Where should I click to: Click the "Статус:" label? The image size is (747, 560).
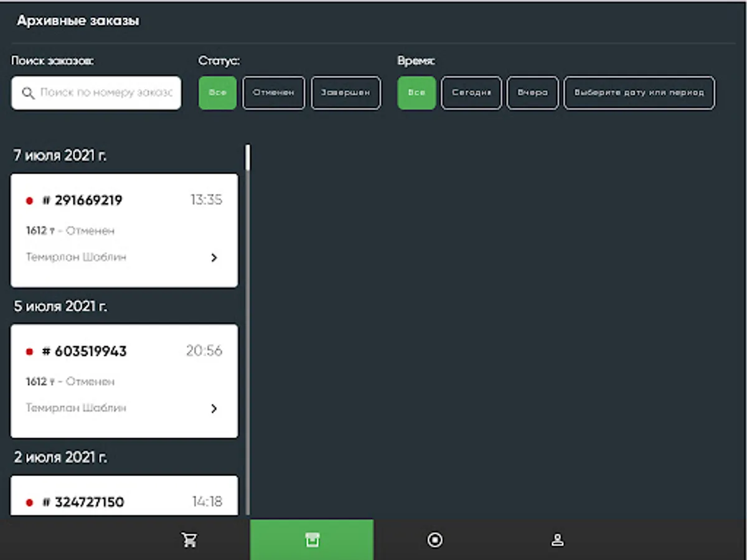219,60
